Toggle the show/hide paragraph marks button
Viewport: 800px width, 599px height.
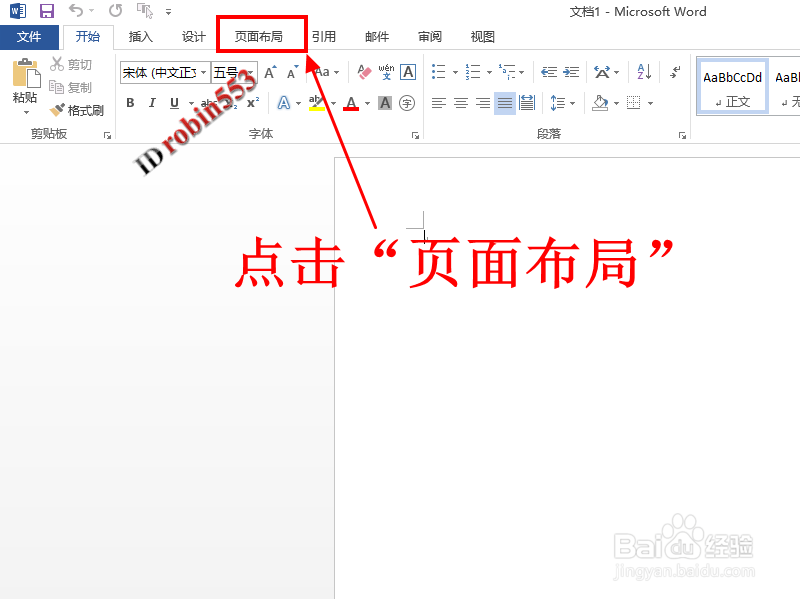[675, 73]
